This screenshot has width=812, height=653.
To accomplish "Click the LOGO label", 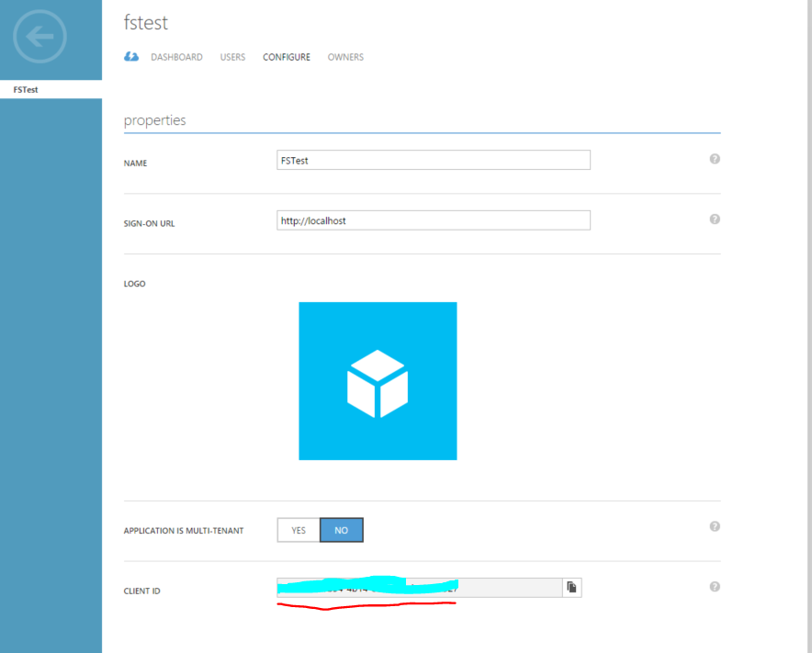I will click(135, 284).
